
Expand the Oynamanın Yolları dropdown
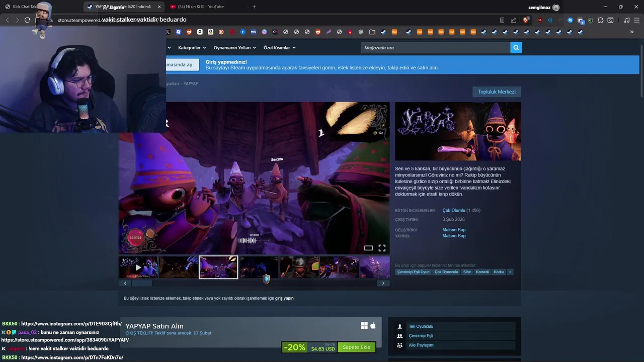click(x=235, y=48)
